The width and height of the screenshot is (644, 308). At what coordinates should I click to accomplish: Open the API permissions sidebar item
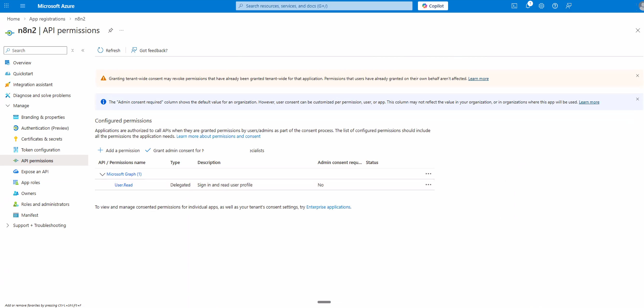tap(37, 160)
